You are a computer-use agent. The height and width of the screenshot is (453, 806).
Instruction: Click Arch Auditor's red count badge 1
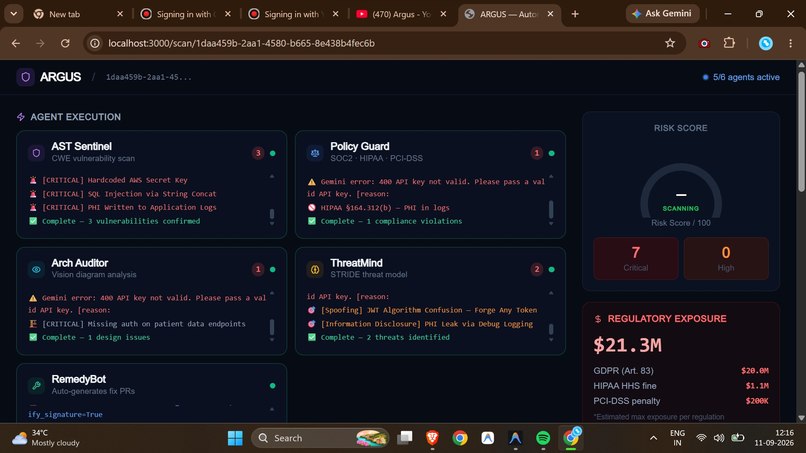258,269
